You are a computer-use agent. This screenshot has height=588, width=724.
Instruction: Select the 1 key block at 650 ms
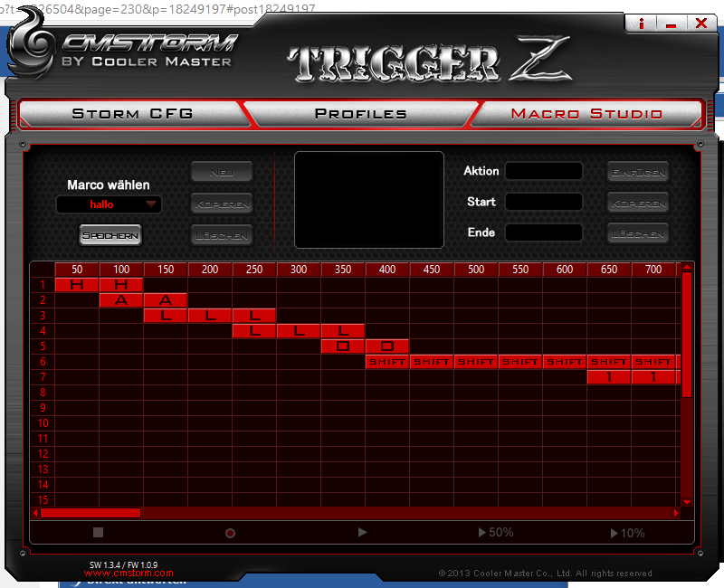click(x=608, y=377)
